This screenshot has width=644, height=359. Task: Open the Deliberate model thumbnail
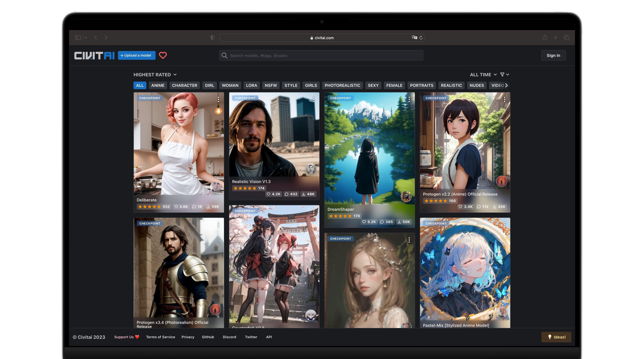tap(179, 143)
